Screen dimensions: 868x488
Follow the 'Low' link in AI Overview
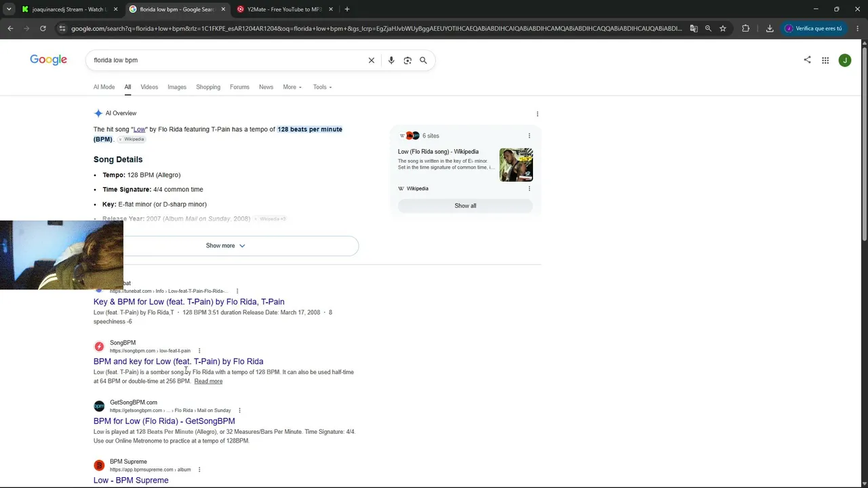coord(139,129)
